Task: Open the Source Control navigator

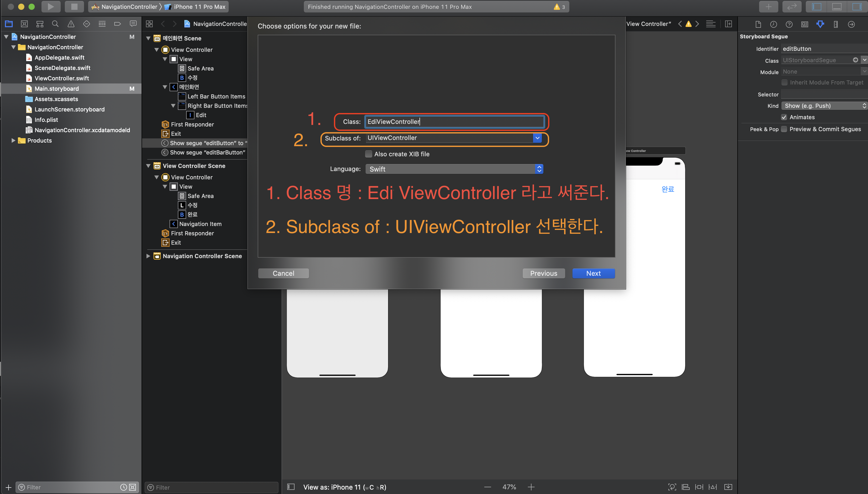Action: (24, 24)
